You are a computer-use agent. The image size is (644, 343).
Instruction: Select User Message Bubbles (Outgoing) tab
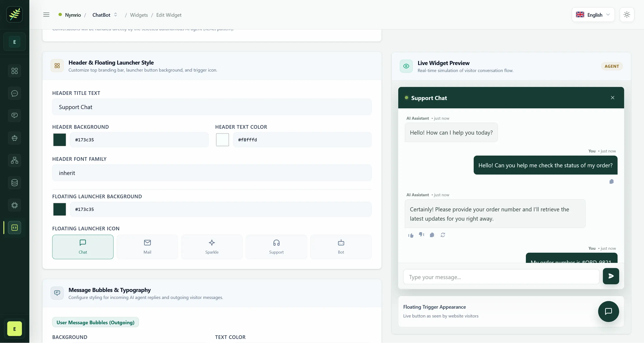[96, 322]
